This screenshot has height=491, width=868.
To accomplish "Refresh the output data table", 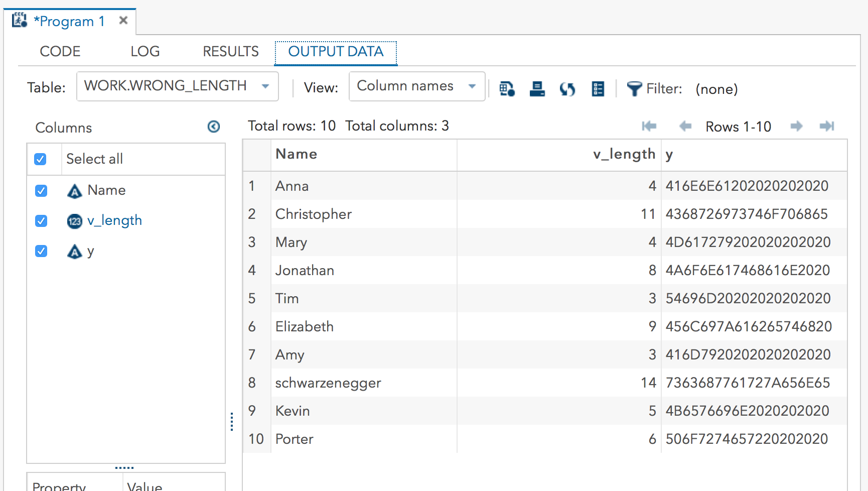I will point(567,89).
